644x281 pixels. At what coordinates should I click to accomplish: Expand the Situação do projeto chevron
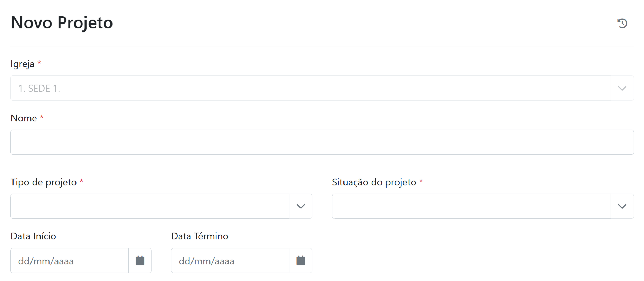tap(622, 206)
